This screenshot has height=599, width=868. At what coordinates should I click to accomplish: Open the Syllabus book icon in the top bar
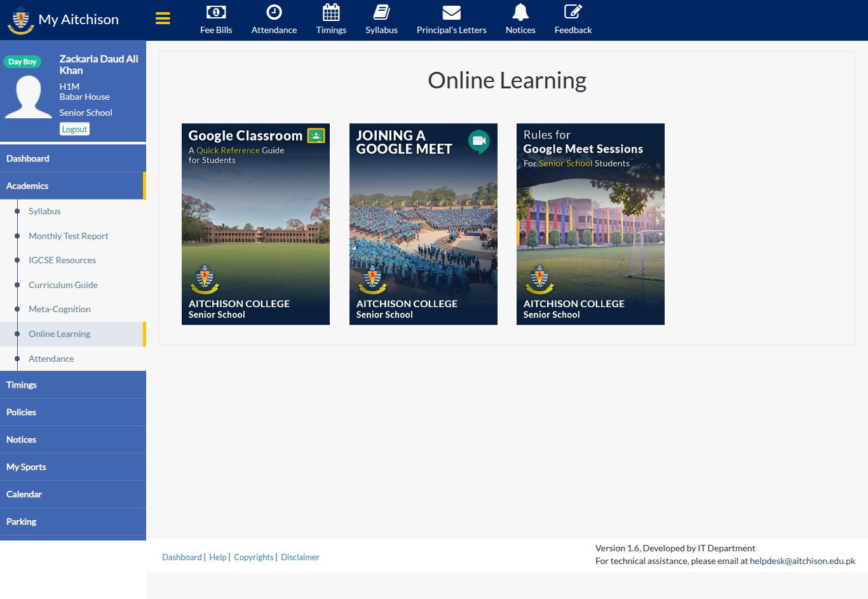(381, 12)
